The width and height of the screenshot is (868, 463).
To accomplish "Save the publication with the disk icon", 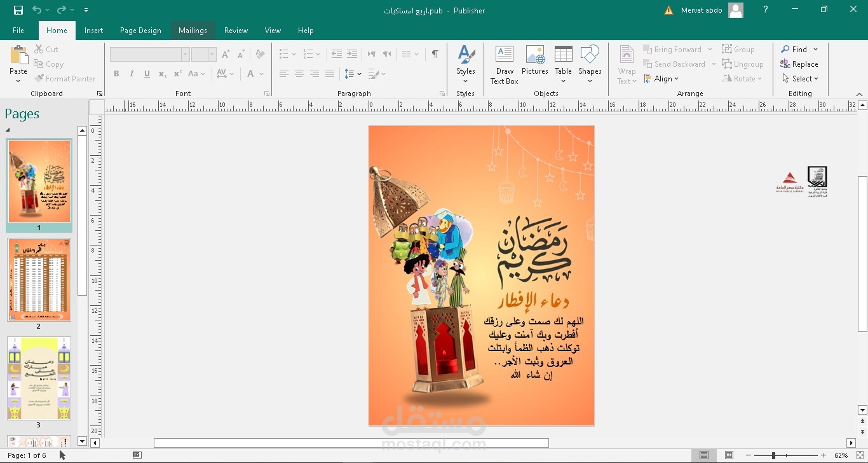I will click(x=18, y=10).
